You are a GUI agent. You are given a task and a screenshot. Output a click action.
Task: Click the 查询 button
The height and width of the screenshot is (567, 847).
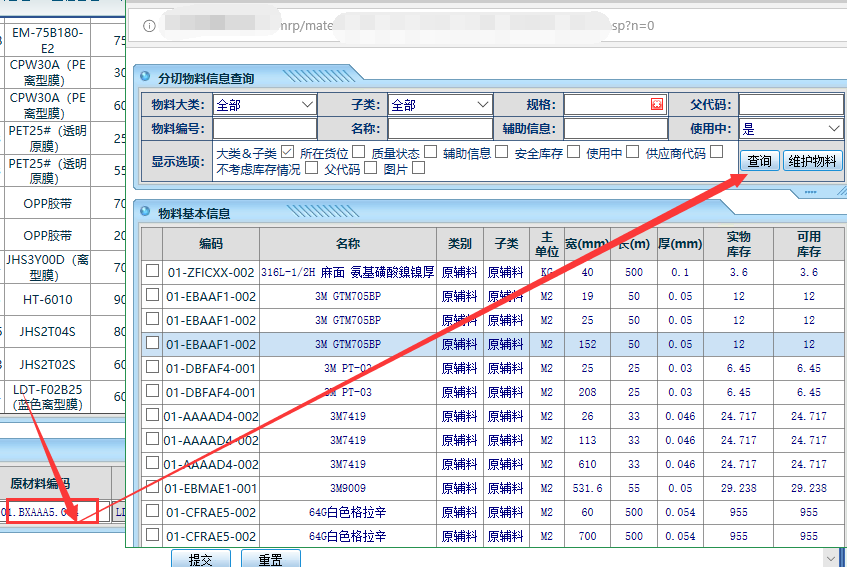tap(759, 161)
